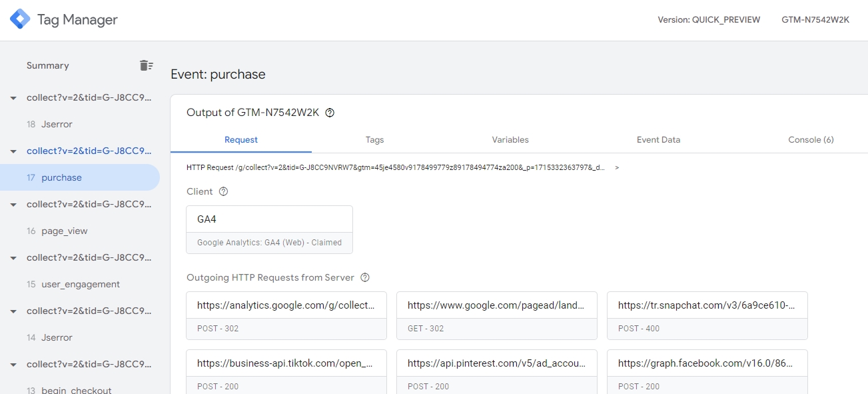The width and height of the screenshot is (868, 394).
Task: Click the Tag Manager title text
Action: (x=77, y=19)
